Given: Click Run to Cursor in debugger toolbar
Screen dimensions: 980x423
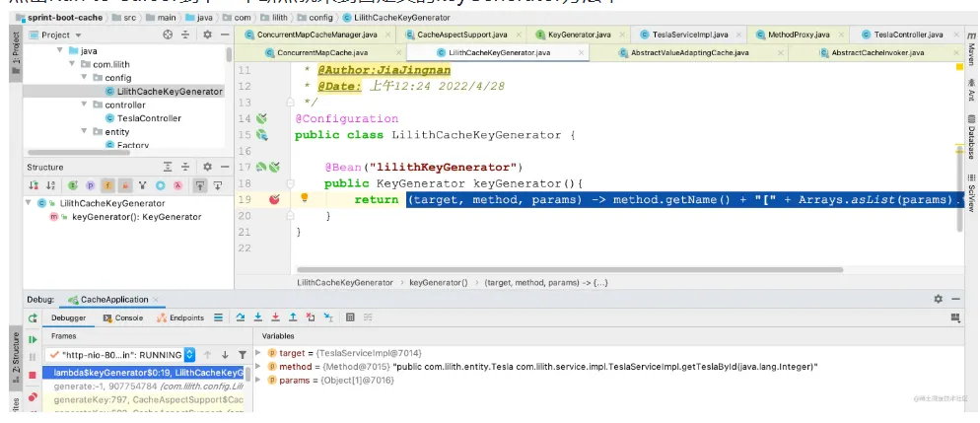Looking at the screenshot, I should pos(328,317).
